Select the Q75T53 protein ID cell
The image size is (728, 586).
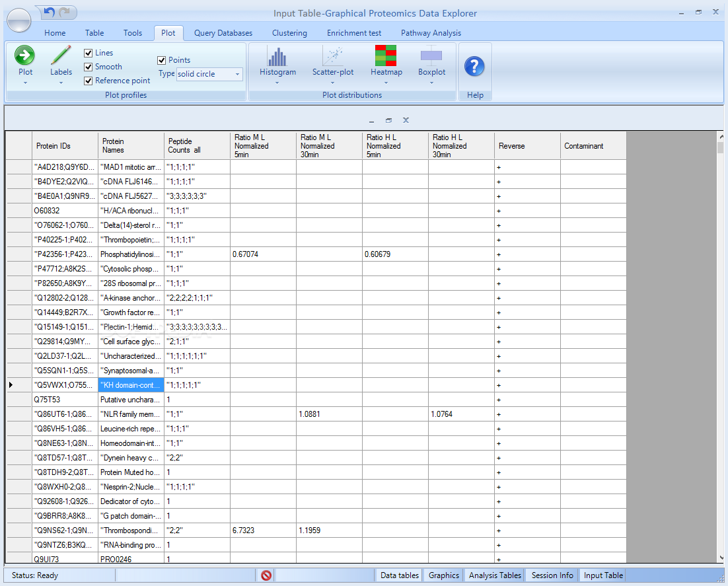65,400
